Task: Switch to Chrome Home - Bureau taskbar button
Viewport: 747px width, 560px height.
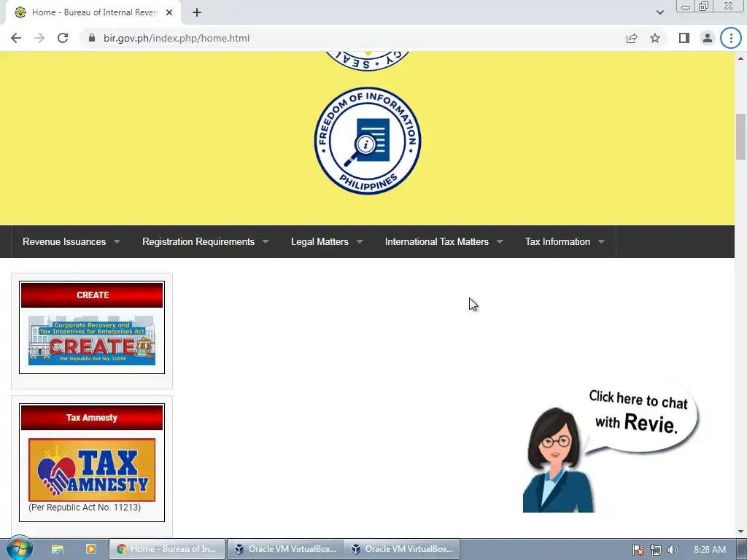Action: click(167, 549)
